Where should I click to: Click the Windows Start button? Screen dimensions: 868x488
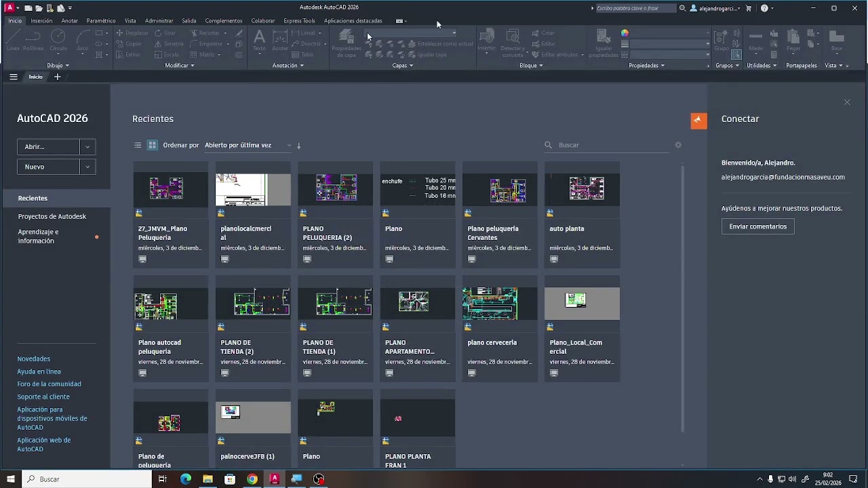tap(10, 479)
